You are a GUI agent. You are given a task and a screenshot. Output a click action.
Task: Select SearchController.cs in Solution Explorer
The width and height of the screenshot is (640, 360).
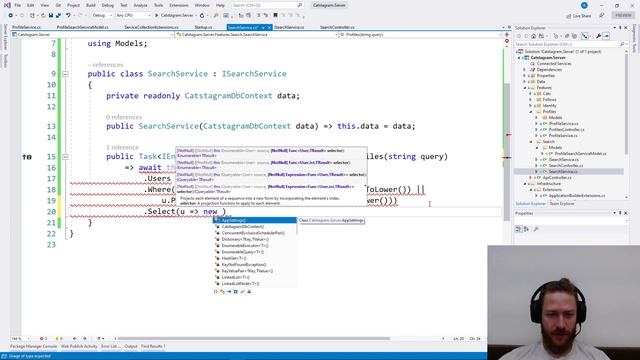tap(566, 166)
